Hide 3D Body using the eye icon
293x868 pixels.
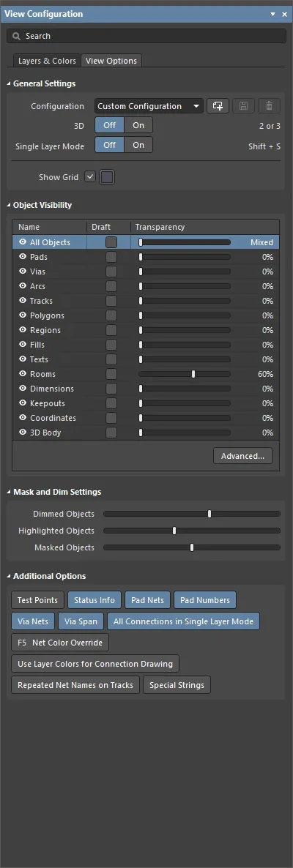tap(23, 433)
